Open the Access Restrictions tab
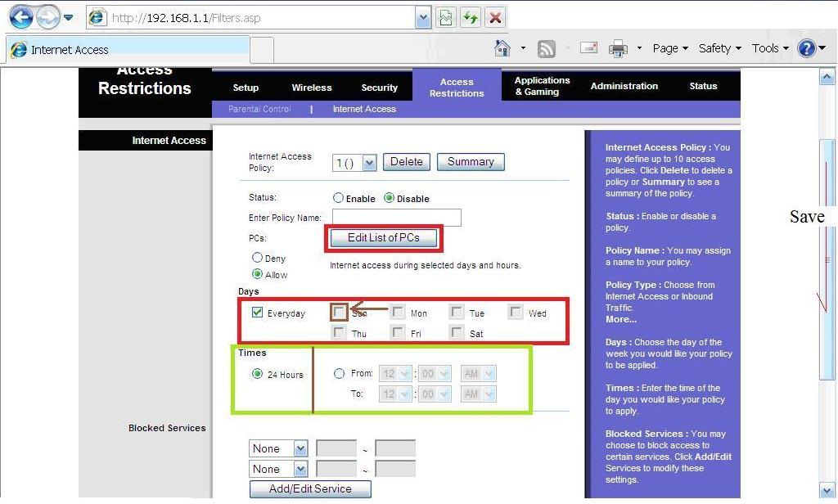Image resolution: width=838 pixels, height=504 pixels. click(457, 87)
